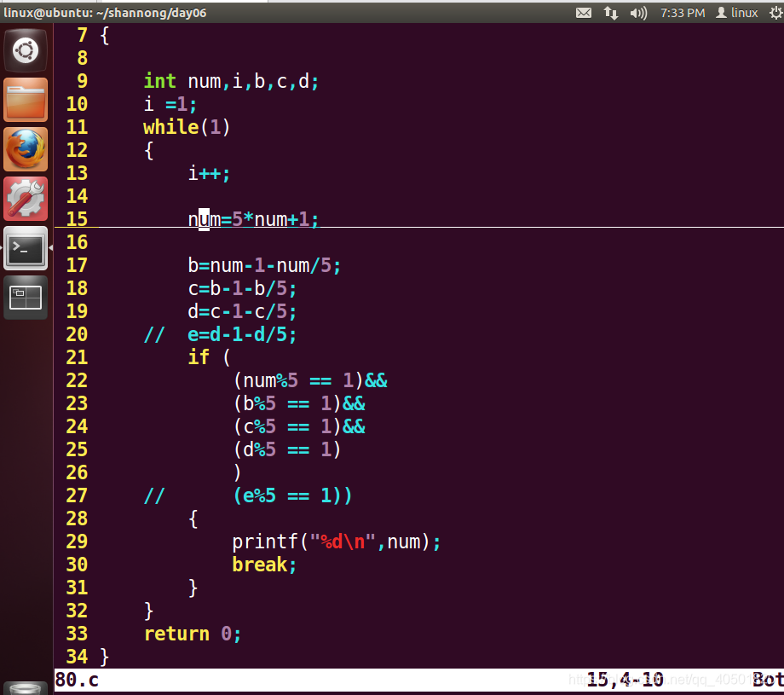Image resolution: width=784 pixels, height=695 pixels.
Task: Click the opening brace on line 28
Action: (x=193, y=518)
